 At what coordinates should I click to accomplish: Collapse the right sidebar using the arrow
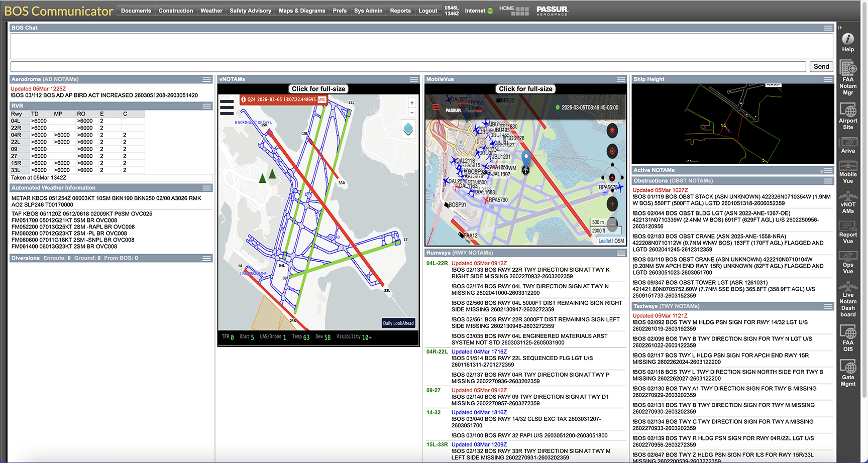840,28
